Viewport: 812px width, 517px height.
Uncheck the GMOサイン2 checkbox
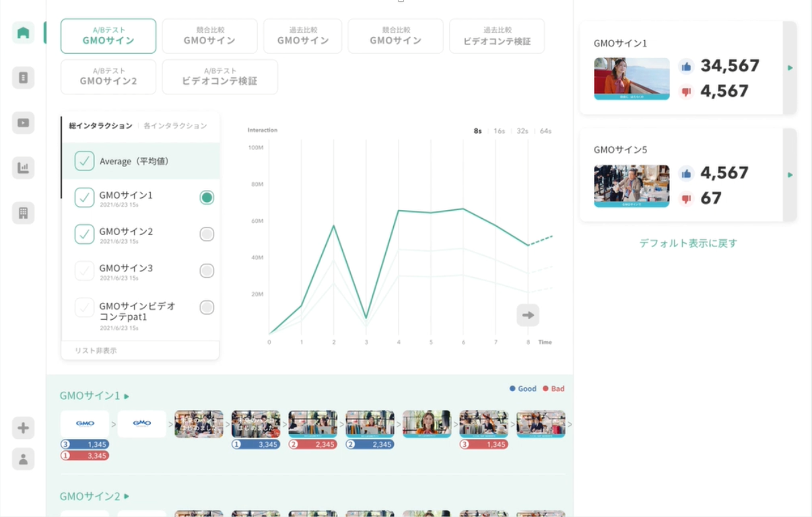(x=84, y=234)
